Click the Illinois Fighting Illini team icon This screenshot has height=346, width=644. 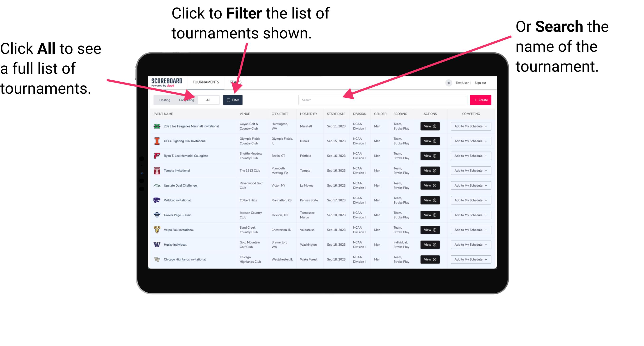click(156, 141)
